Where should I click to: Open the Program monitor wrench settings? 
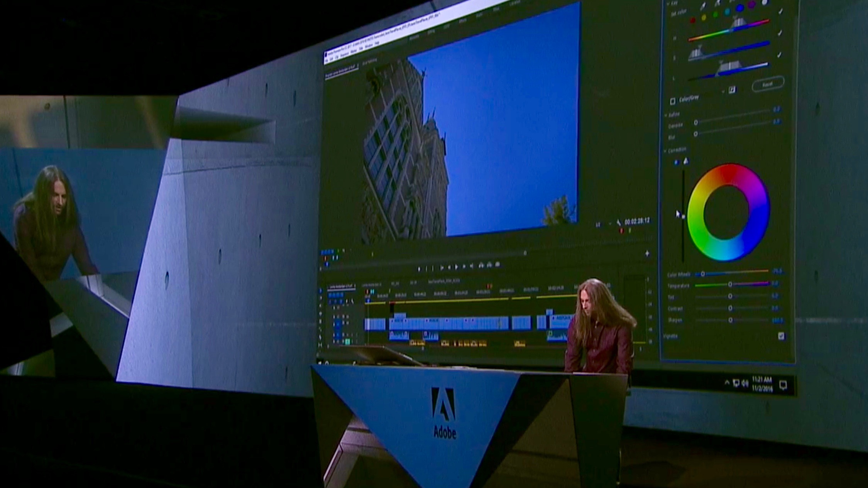(619, 223)
